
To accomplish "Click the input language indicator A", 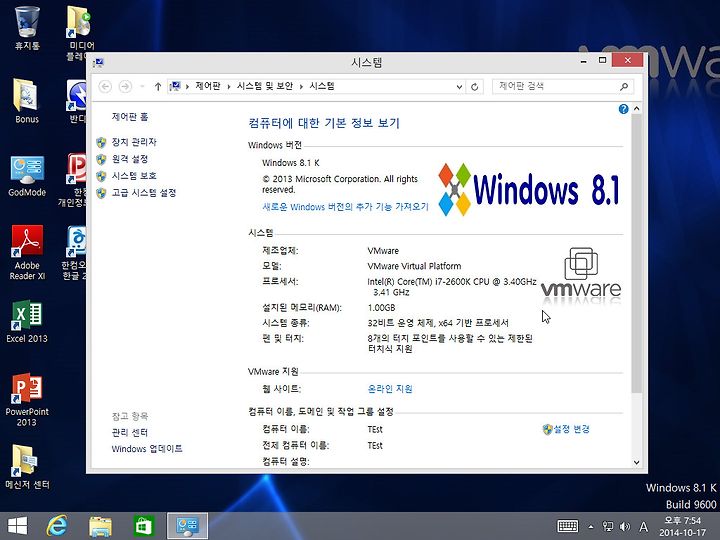I will tap(644, 527).
